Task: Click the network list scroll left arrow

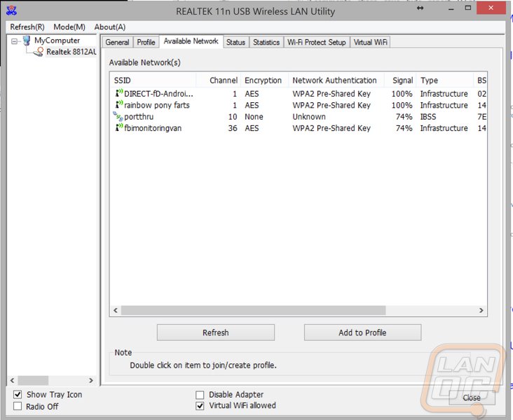Action: [116, 310]
